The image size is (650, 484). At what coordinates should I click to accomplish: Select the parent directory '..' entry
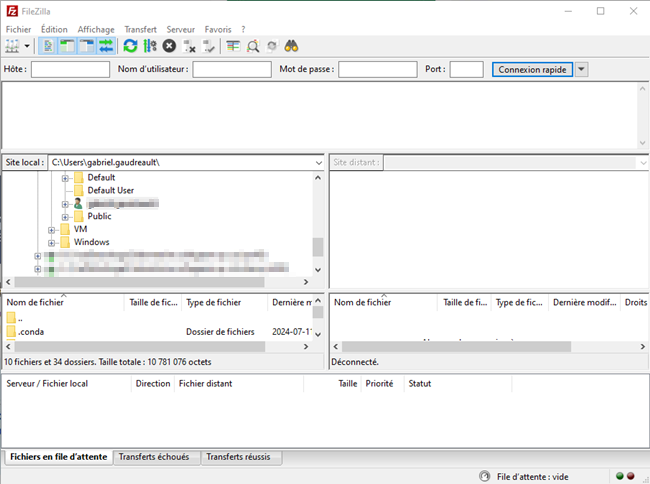tap(20, 319)
